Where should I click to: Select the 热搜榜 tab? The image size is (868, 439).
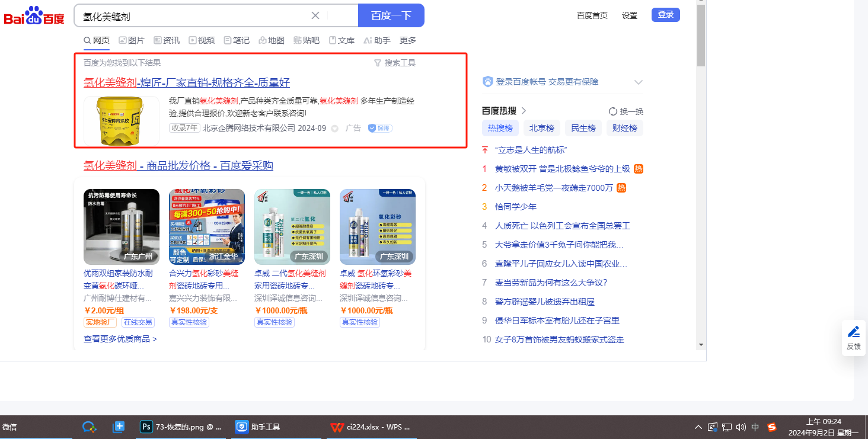tap(501, 128)
